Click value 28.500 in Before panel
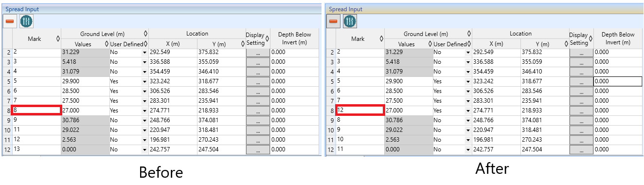Screen dimensions: 644x185 [x=85, y=91]
